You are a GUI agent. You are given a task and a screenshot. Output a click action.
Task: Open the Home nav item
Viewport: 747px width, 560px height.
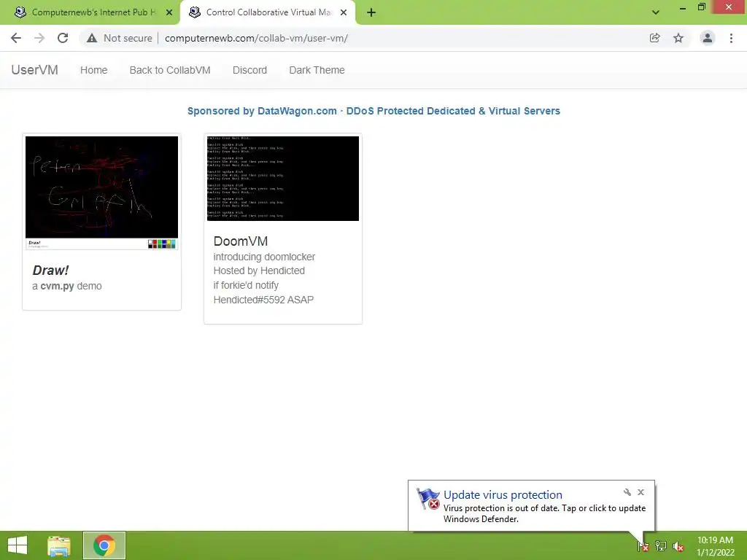click(94, 70)
